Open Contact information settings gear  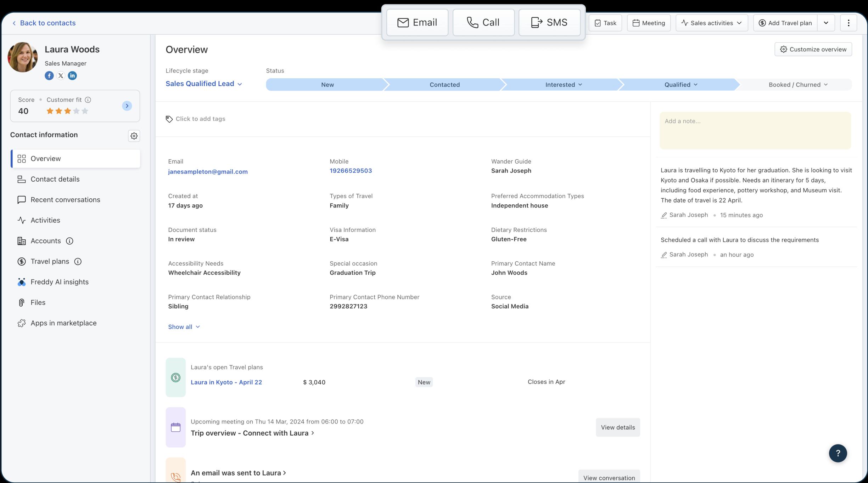pos(134,136)
